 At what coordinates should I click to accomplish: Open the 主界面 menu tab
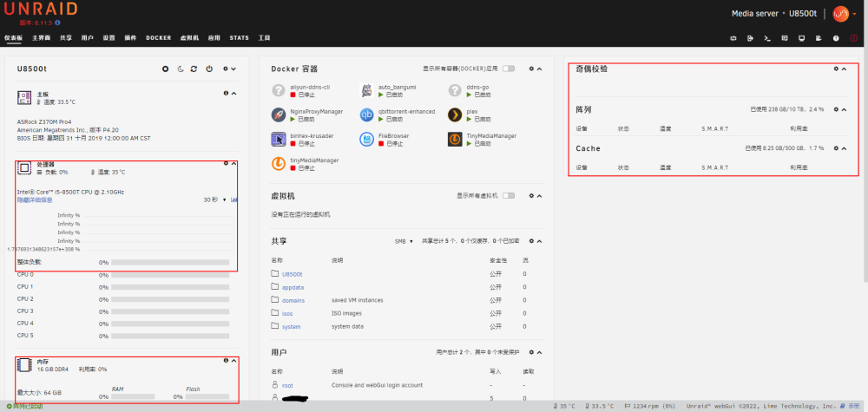click(41, 38)
